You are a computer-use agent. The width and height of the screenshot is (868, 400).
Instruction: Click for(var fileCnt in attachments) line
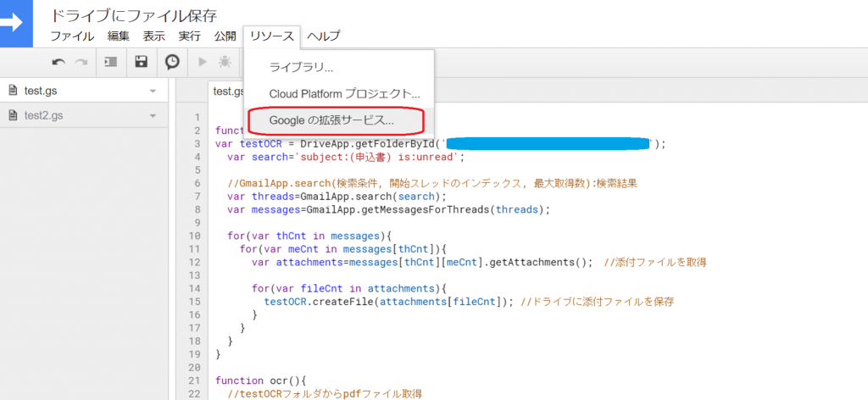(x=349, y=288)
